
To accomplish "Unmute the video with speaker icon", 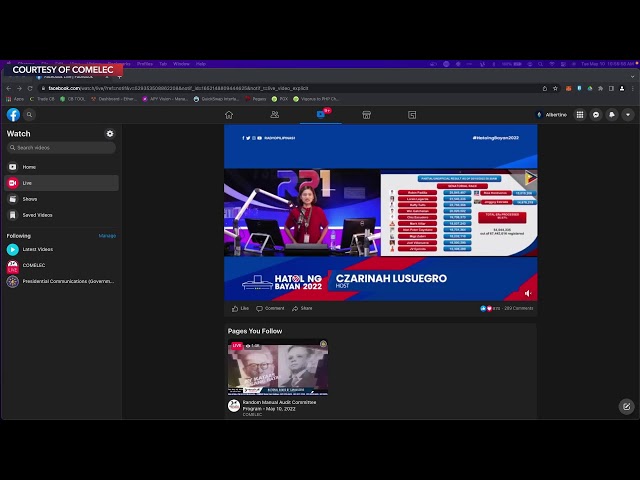I will click(x=528, y=293).
